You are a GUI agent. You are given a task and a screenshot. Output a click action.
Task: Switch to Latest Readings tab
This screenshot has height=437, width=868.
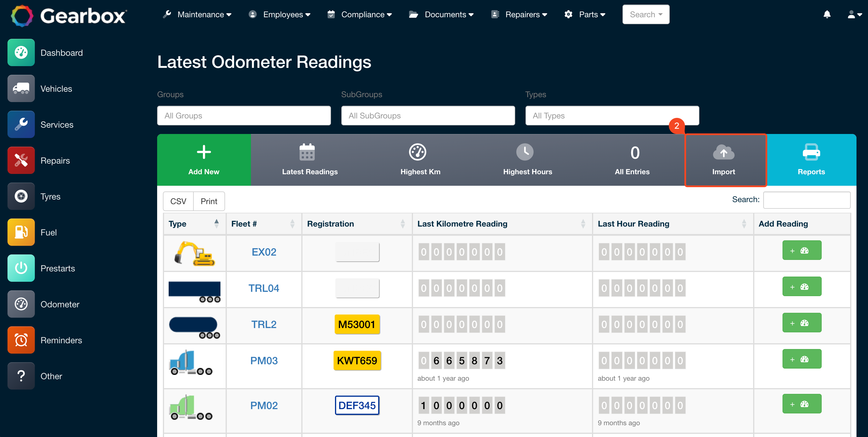[310, 160]
